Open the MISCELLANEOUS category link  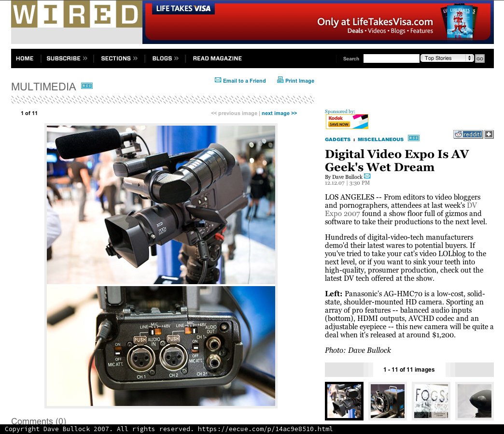[380, 139]
